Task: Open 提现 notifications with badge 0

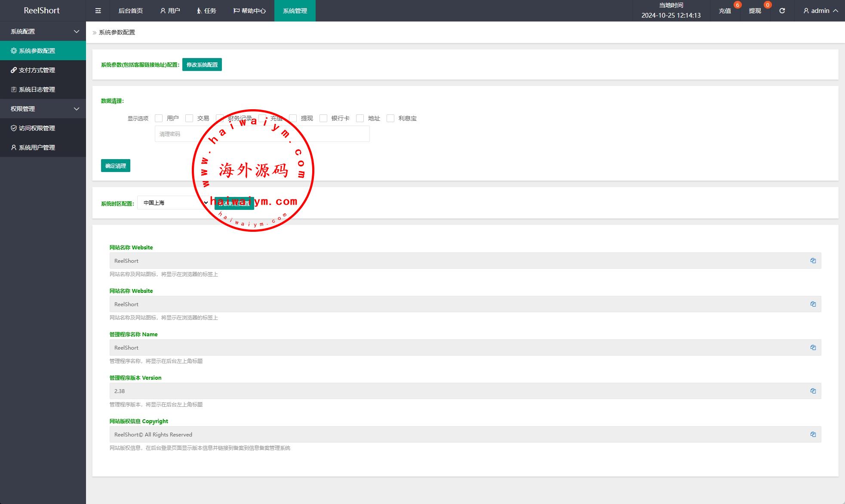Action: point(755,11)
